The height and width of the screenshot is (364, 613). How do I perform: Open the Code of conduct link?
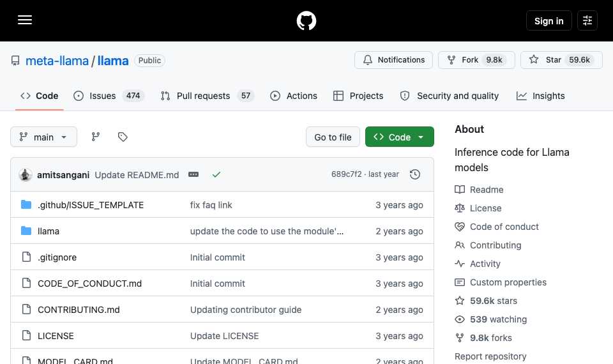point(497,227)
